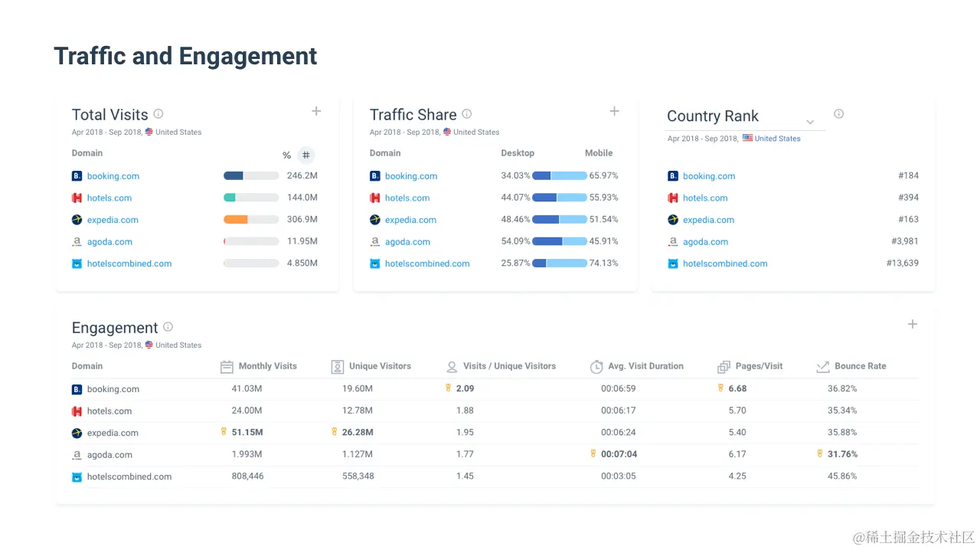Open booking.com link in Total Visits
This screenshot has height=550, width=980.
tap(113, 176)
